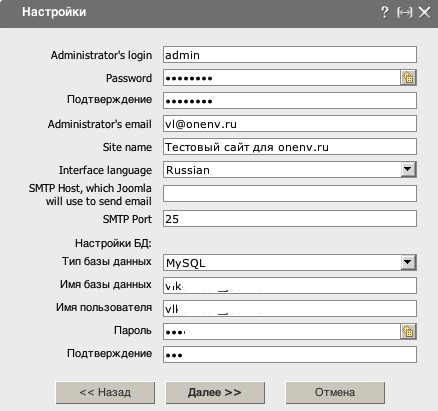Click into the Site name field
This screenshot has height=411, width=438.
click(290, 147)
